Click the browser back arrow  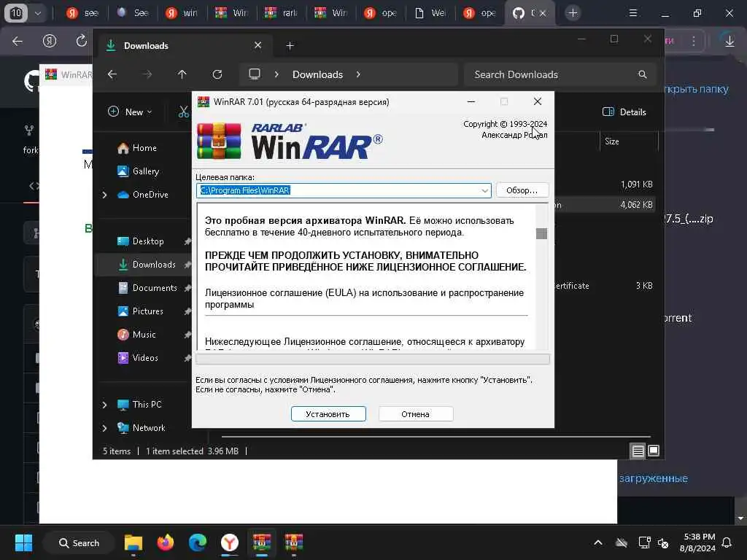[x=18, y=42]
